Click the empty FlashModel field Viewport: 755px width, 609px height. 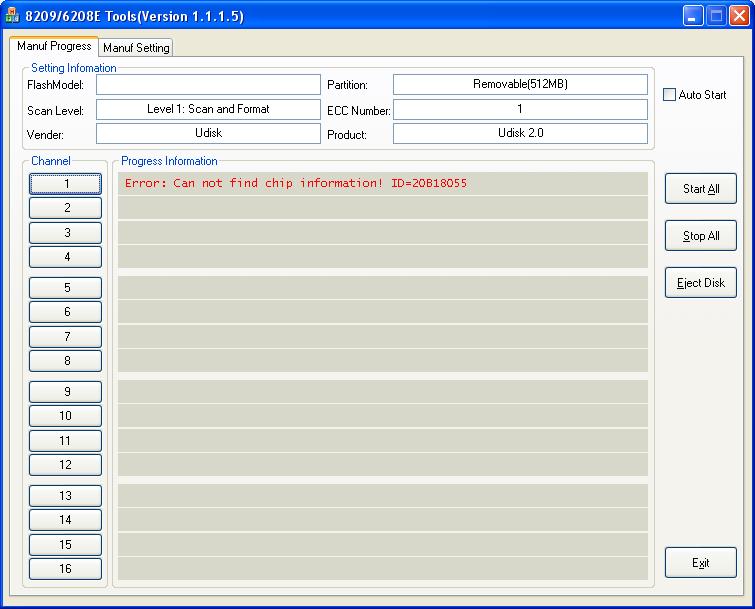[208, 85]
